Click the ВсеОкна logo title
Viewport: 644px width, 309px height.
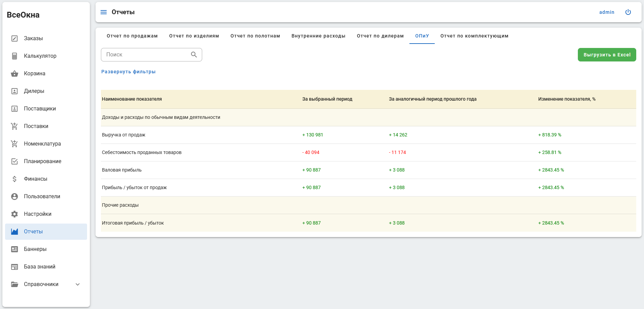pyautogui.click(x=23, y=15)
